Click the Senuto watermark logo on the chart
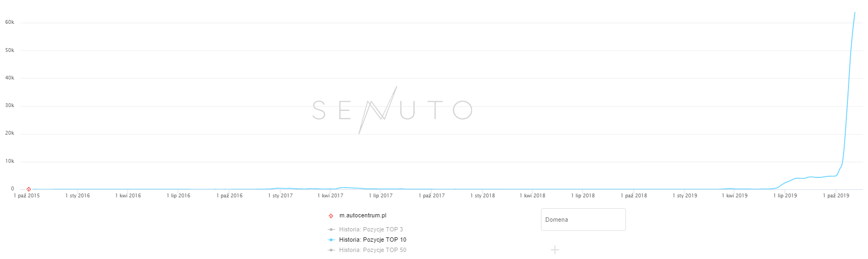This screenshot has width=868, height=259. point(392,110)
